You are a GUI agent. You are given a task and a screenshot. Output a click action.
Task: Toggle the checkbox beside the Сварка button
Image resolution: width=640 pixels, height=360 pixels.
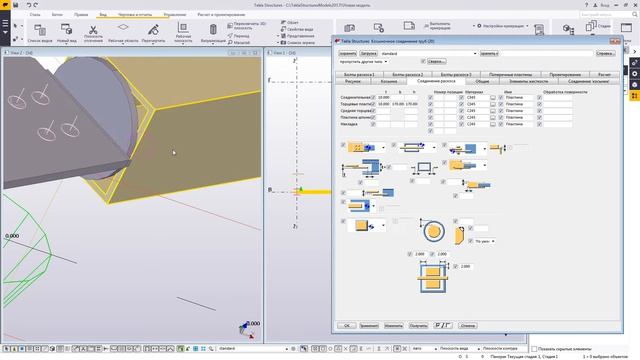click(x=423, y=61)
